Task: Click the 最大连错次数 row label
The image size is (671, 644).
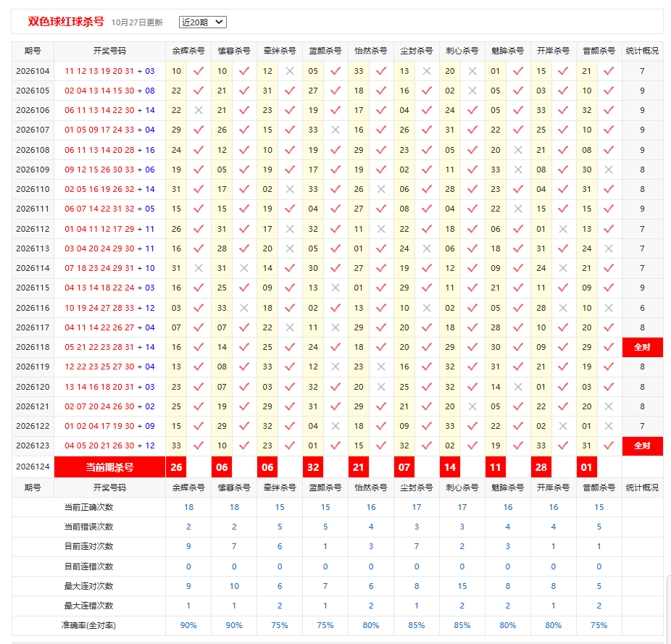Action: (88, 606)
